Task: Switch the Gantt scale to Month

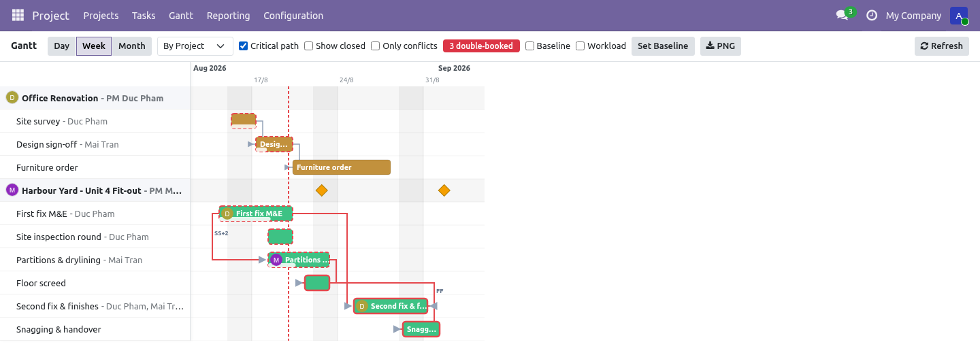Action: click(x=132, y=46)
